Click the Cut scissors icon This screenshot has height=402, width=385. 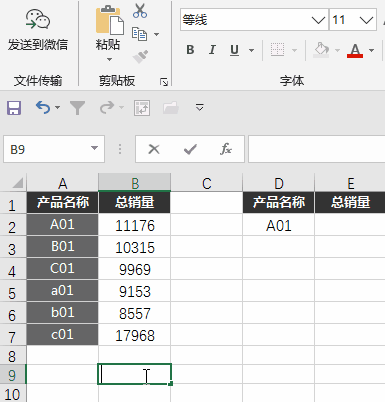point(140,11)
